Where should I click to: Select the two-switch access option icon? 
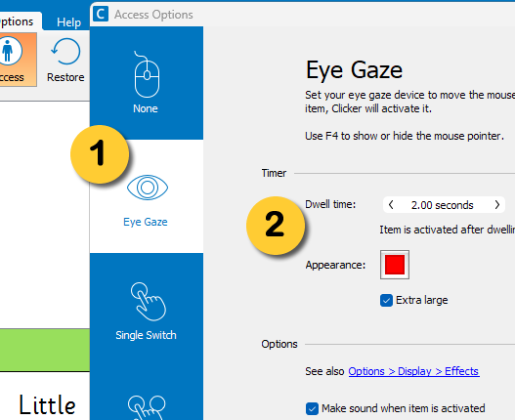[x=147, y=407]
